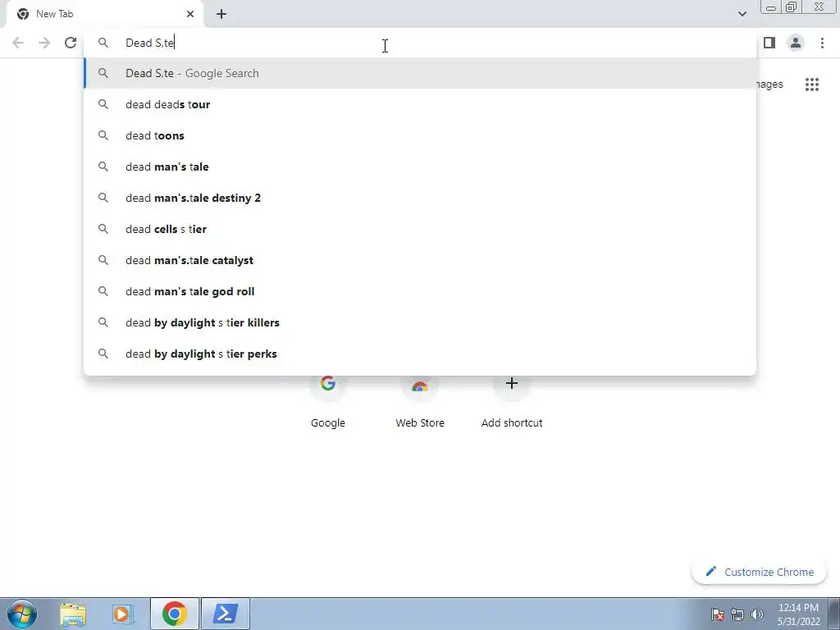840x630 pixels.
Task: Click the Chrome taskbar icon
Action: [174, 614]
